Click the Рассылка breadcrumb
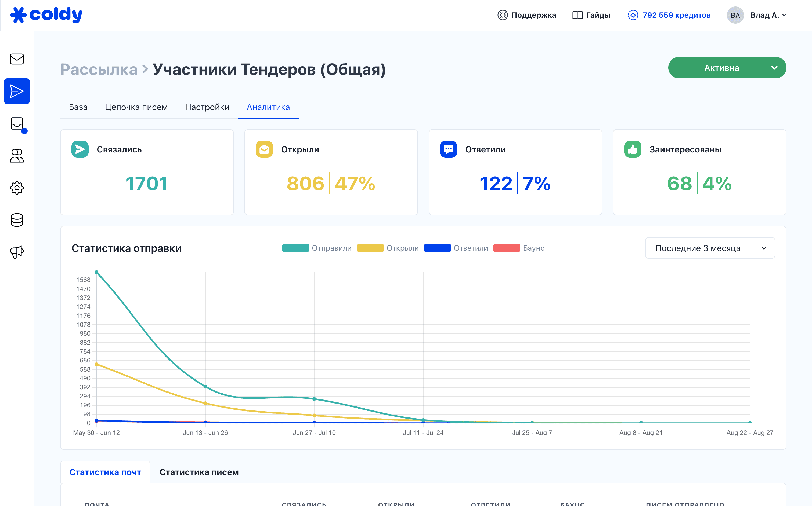Image resolution: width=812 pixels, height=506 pixels. pyautogui.click(x=99, y=69)
